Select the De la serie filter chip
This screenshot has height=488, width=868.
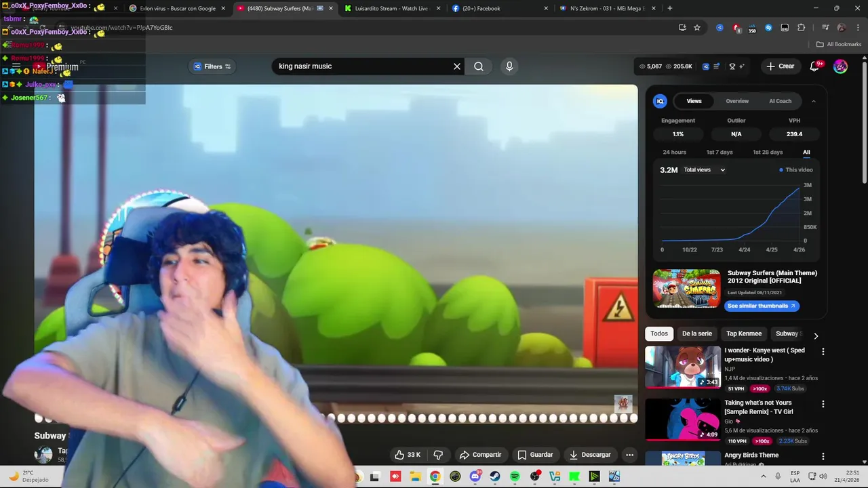(x=697, y=333)
